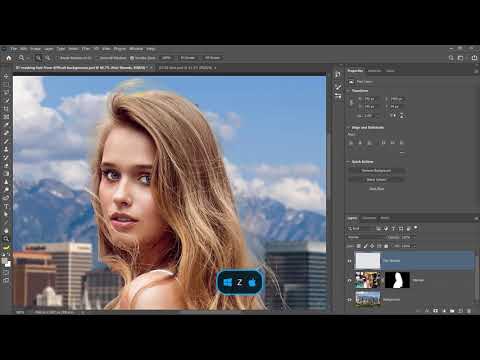Click the layer mask thumbnail
Screen dimensions: 480x360
click(x=397, y=280)
